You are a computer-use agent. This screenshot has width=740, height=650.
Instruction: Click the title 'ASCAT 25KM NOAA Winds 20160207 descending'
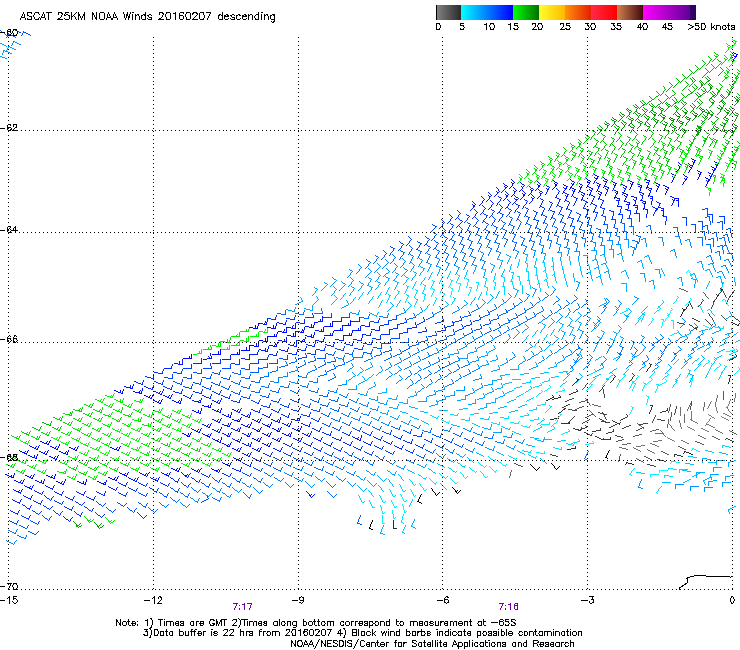click(x=147, y=16)
